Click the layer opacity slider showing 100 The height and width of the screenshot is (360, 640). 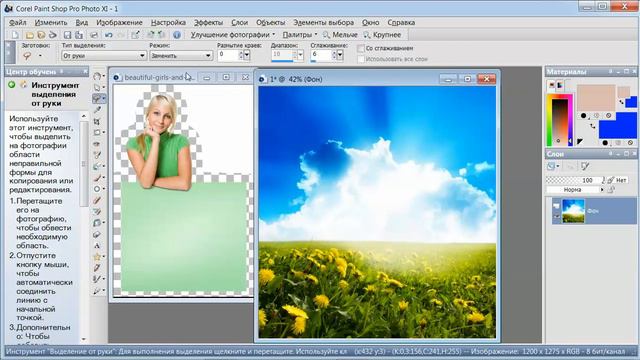coord(576,180)
